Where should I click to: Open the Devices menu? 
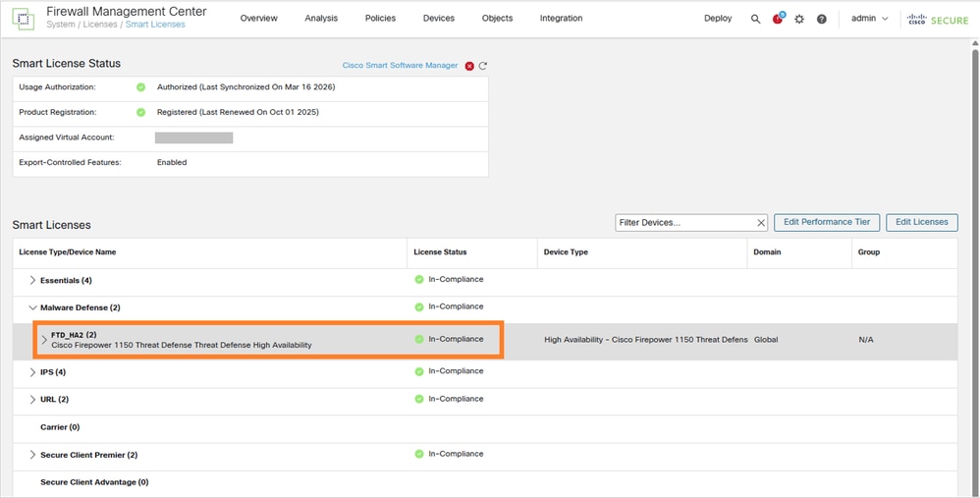coord(439,18)
